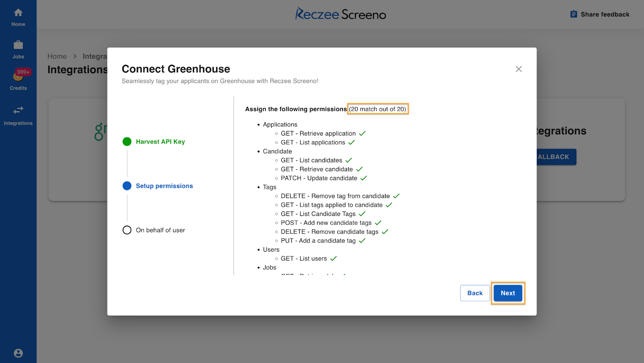Click the Share feedback clipboard icon
Viewport: 644px width, 363px height.
point(574,14)
